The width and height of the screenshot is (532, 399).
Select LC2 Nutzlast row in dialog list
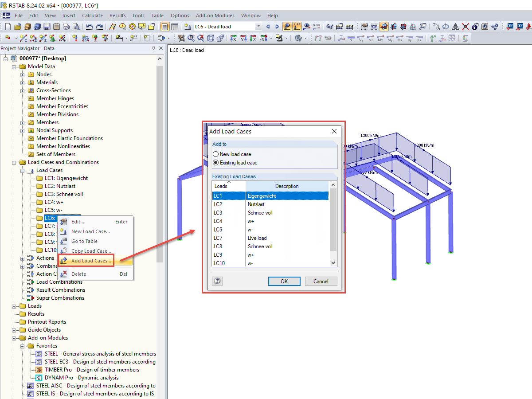click(x=270, y=204)
